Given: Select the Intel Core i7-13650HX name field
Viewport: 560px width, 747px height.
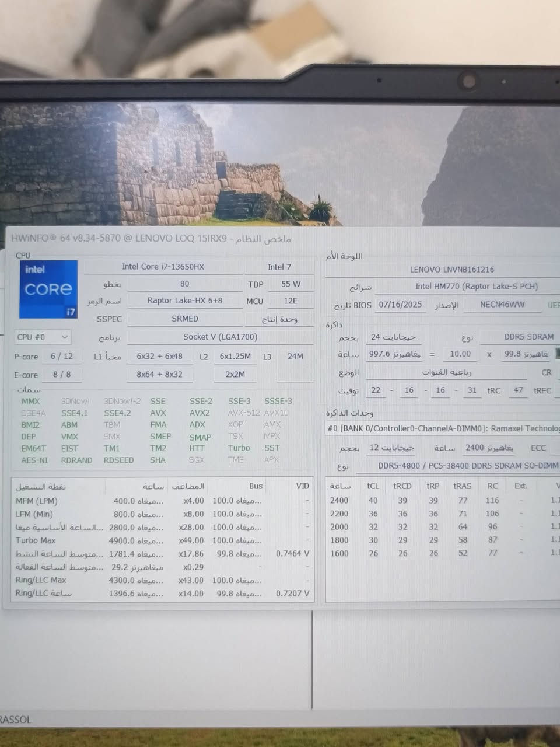Looking at the screenshot, I should 163,267.
